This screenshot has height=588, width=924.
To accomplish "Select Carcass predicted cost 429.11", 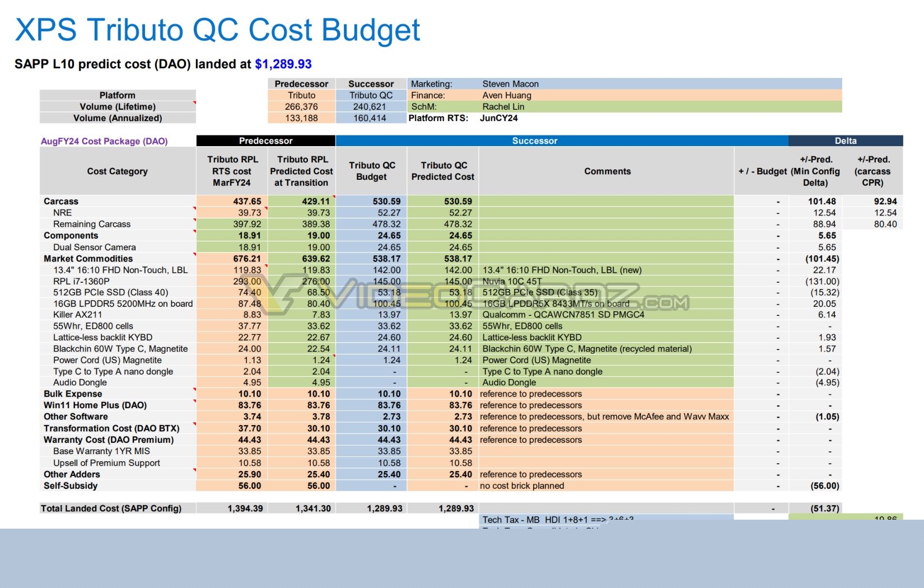I will coord(316,201).
